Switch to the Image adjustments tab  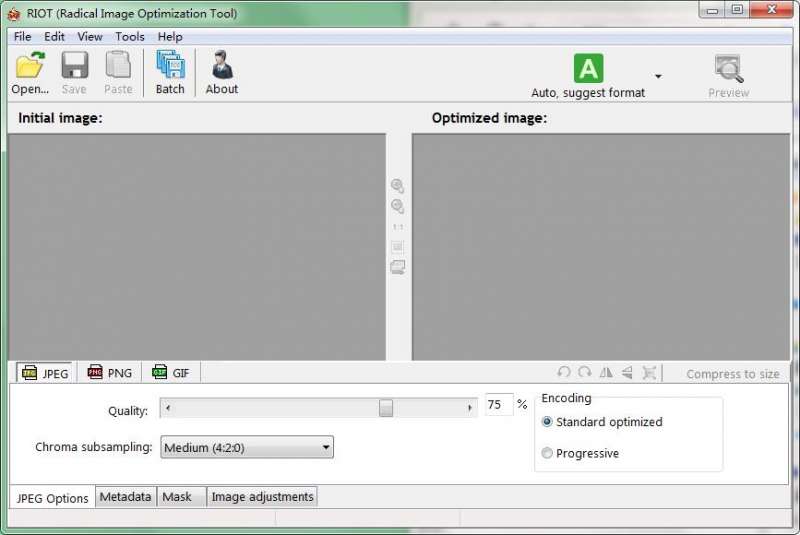tap(262, 497)
